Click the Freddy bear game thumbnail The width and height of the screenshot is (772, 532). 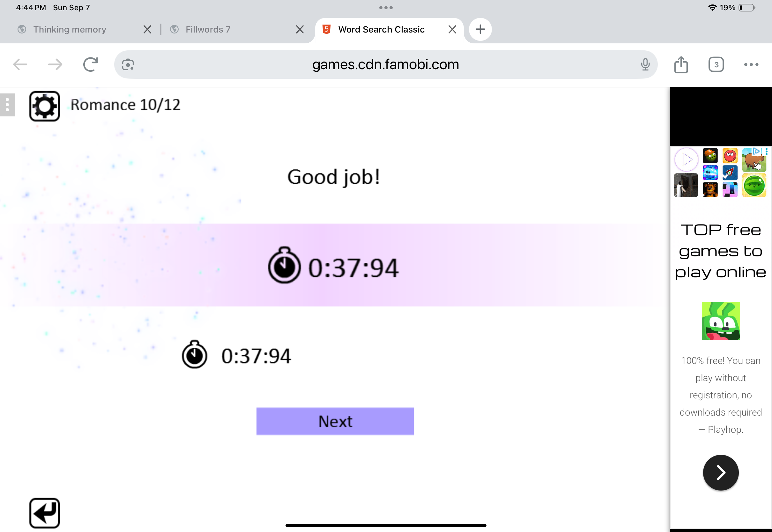[710, 190]
